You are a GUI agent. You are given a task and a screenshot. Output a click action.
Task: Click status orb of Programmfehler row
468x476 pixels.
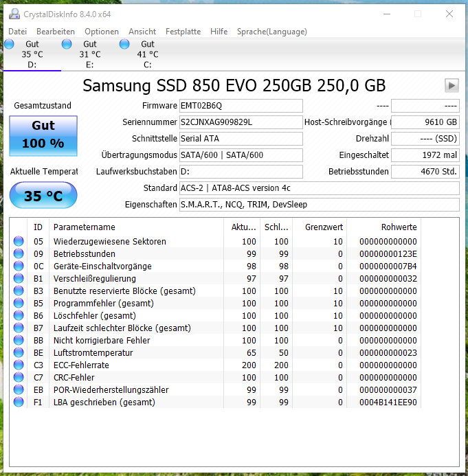[19, 304]
